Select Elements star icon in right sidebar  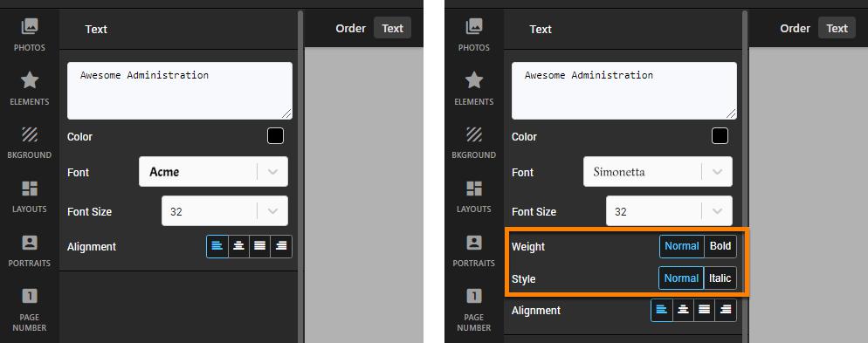[474, 80]
